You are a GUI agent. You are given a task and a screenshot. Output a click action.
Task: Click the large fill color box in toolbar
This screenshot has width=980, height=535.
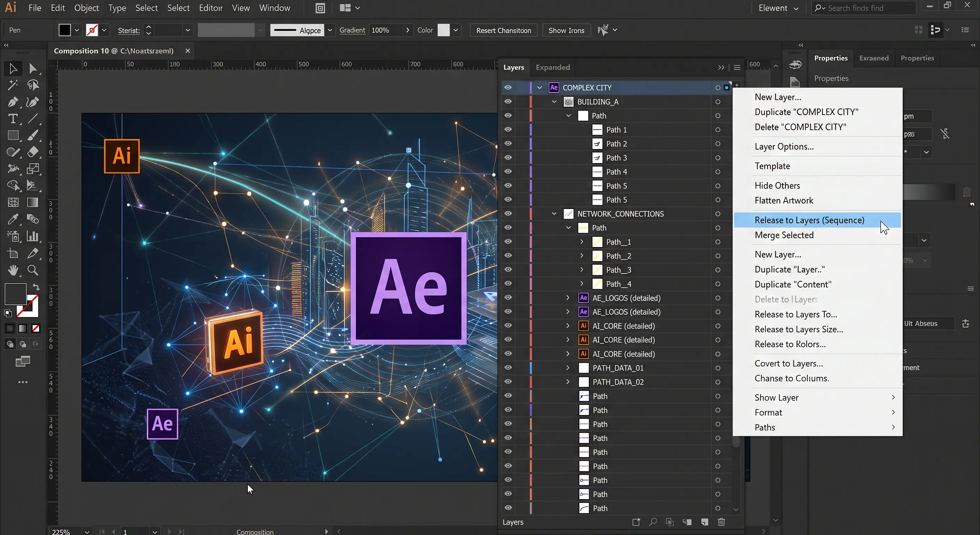pos(15,294)
